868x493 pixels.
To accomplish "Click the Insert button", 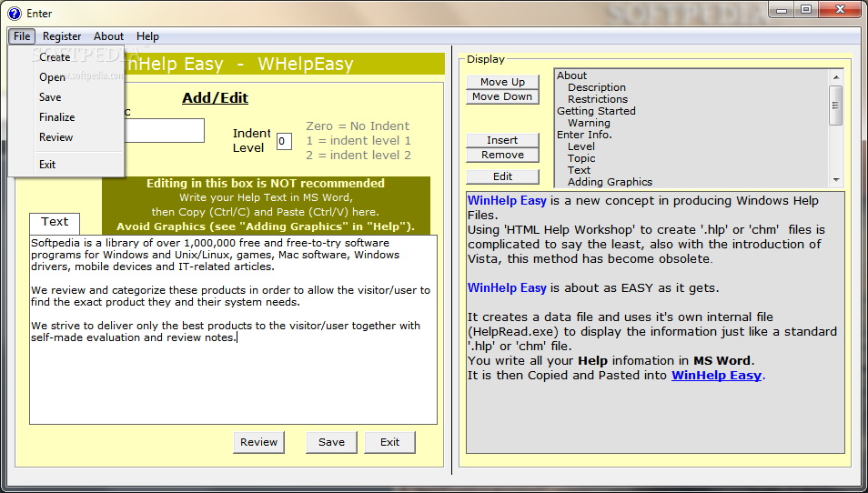I will [x=502, y=140].
